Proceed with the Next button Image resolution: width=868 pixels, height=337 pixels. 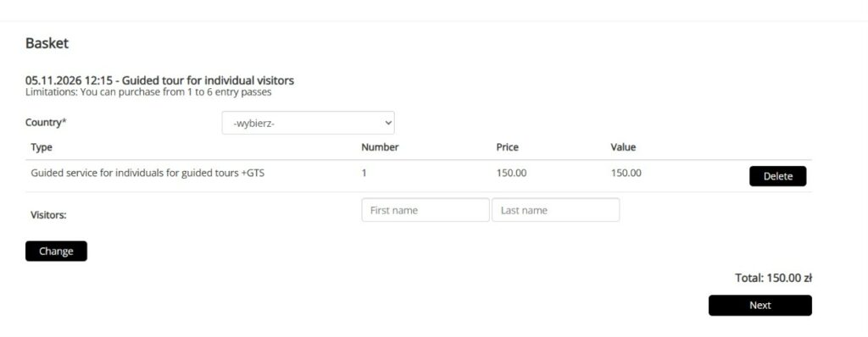tap(760, 305)
